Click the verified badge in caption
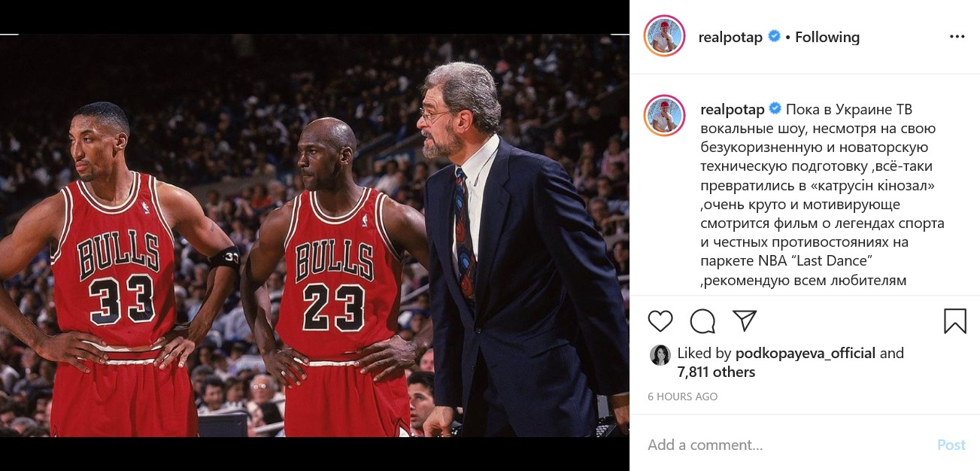The image size is (980, 471). (775, 109)
